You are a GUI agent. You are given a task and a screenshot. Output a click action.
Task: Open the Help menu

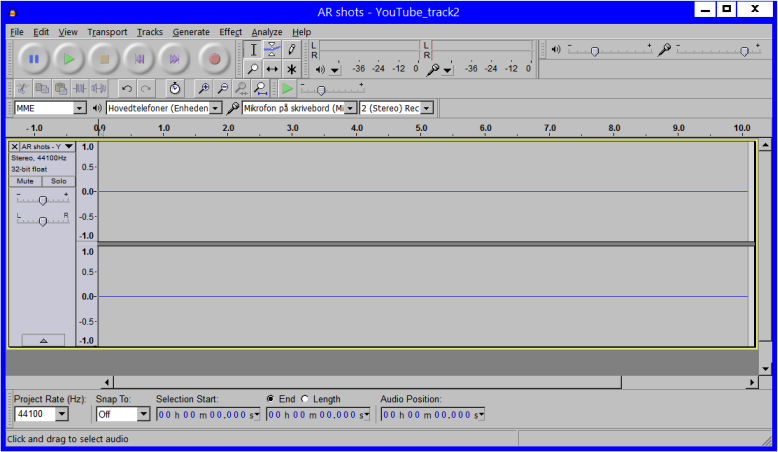coord(302,32)
